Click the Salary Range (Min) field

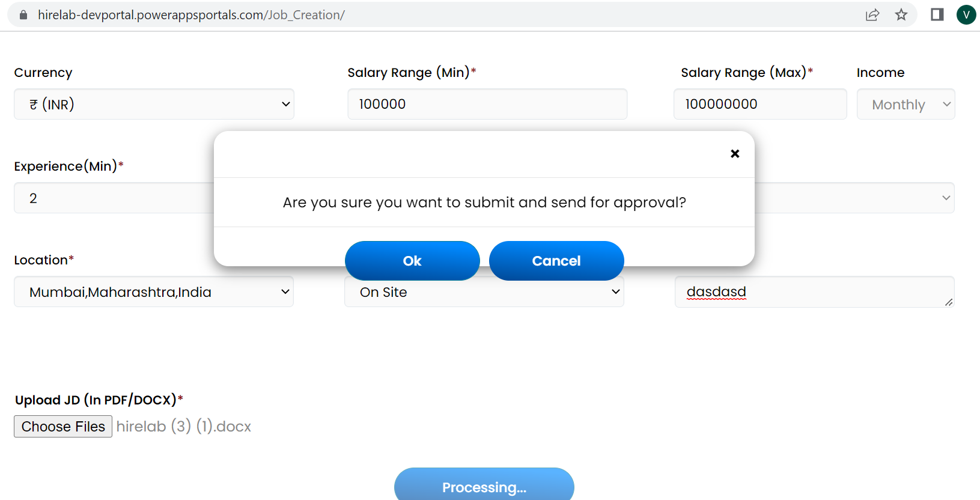(487, 104)
